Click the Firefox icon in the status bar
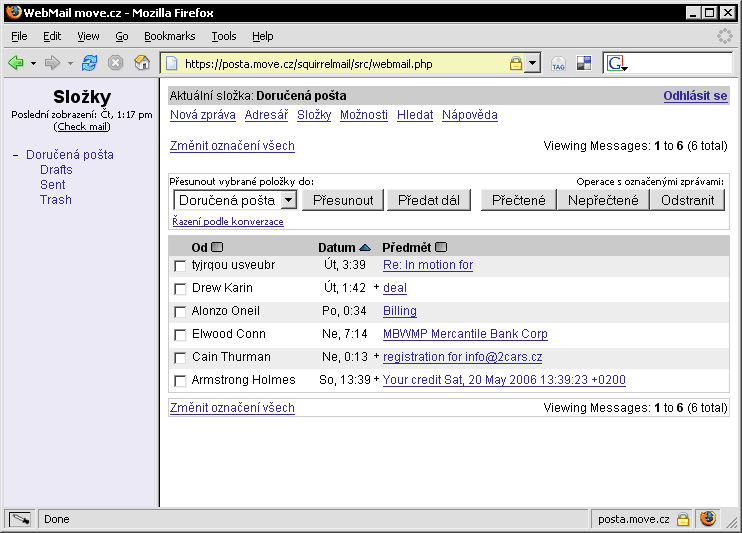This screenshot has height=533, width=742. [x=708, y=518]
